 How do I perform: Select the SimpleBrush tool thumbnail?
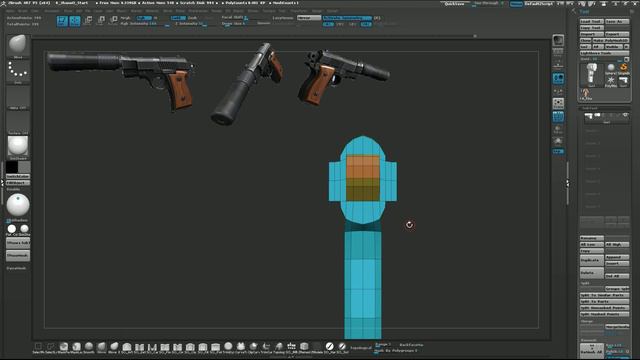point(624,69)
